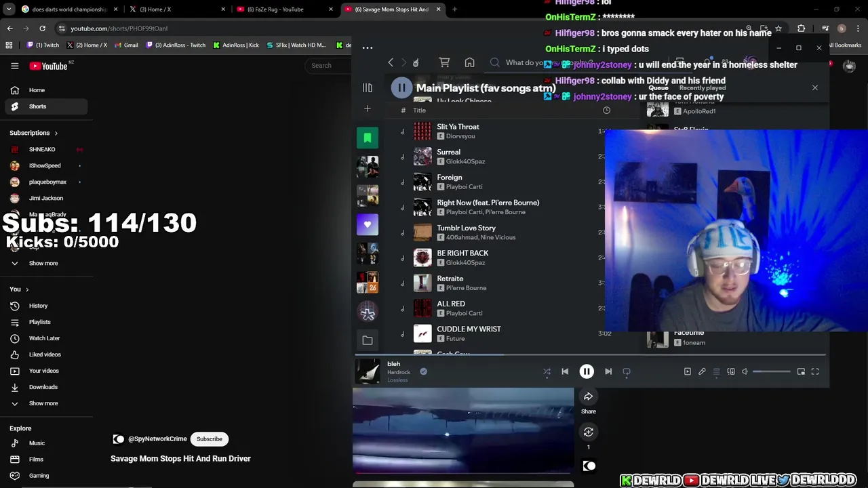Screen dimensions: 868x488
Task: Open IShowSpeed subscription channel
Action: (45, 165)
